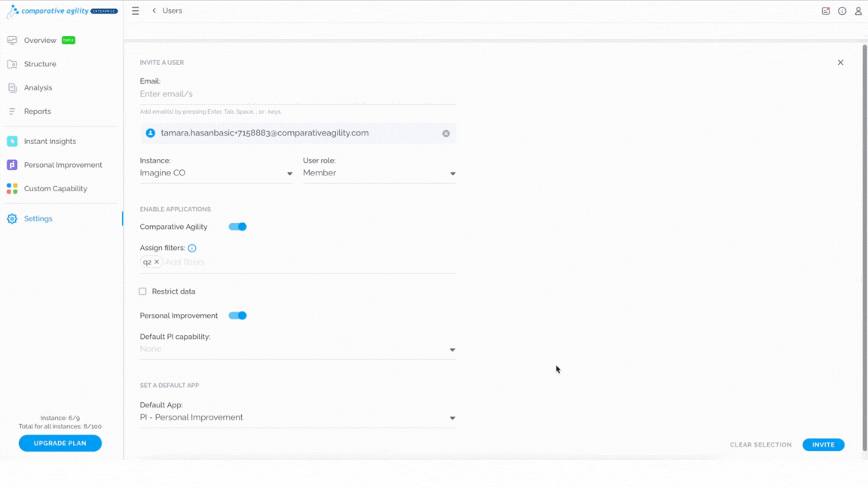Click the Users breadcrumb label

point(172,11)
